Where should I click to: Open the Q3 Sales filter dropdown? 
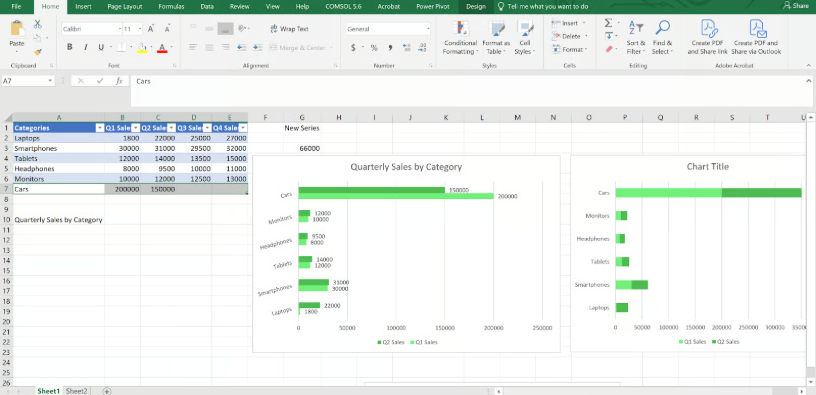(x=207, y=128)
